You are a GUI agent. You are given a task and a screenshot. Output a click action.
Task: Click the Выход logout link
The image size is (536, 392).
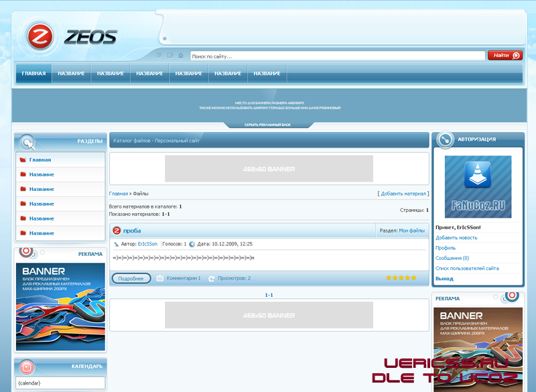(x=444, y=279)
